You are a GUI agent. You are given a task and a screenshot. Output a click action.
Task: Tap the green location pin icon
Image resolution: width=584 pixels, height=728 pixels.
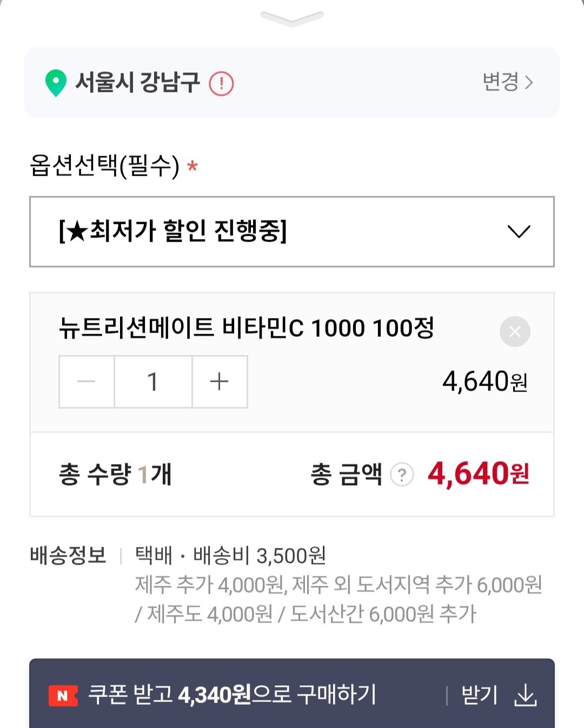pyautogui.click(x=56, y=83)
